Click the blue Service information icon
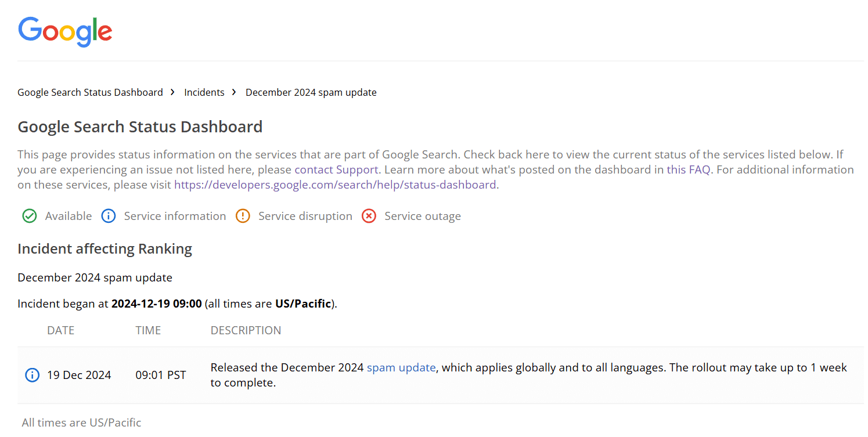The height and width of the screenshot is (437, 868). pos(108,215)
